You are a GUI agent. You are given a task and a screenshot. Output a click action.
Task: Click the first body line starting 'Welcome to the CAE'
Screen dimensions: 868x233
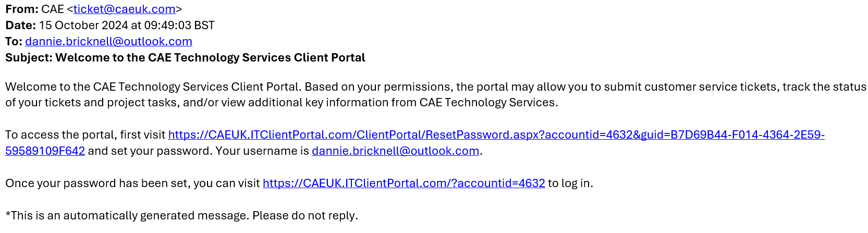pos(436,87)
